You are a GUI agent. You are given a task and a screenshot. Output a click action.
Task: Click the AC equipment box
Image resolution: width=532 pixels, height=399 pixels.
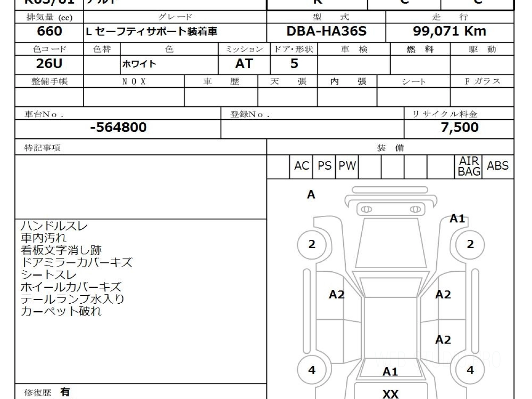[301, 166]
